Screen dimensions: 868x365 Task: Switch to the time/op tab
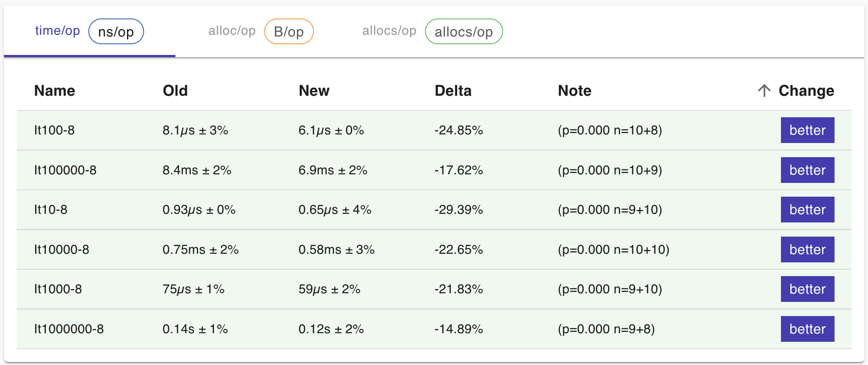tap(57, 31)
